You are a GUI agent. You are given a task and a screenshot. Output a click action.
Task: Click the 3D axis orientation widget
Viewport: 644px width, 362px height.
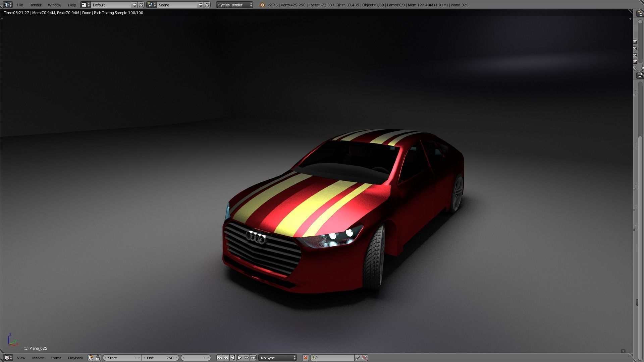(x=12, y=340)
